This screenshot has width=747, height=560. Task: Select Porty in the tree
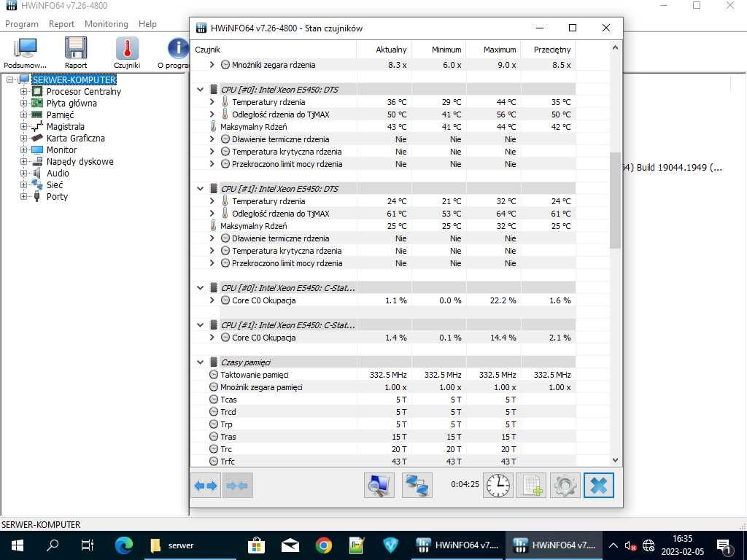[x=57, y=196]
